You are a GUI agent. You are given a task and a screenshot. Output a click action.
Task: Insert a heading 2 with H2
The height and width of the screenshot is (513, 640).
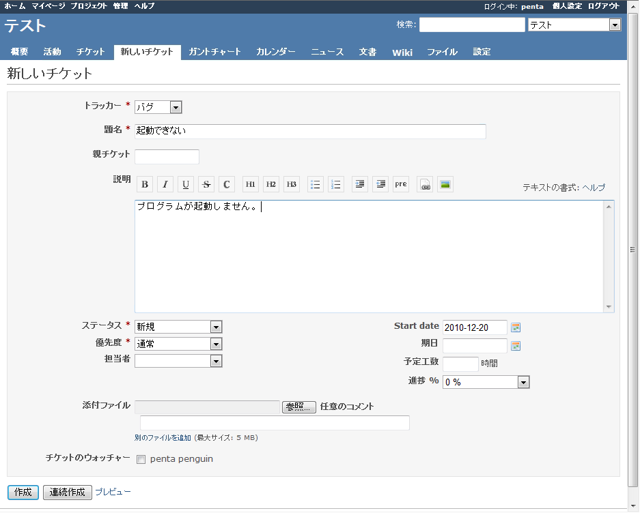point(271,184)
